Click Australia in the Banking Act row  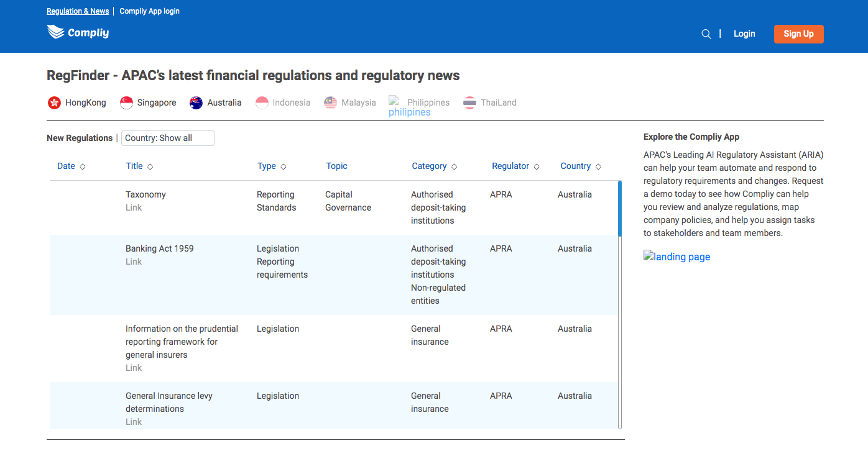click(575, 248)
